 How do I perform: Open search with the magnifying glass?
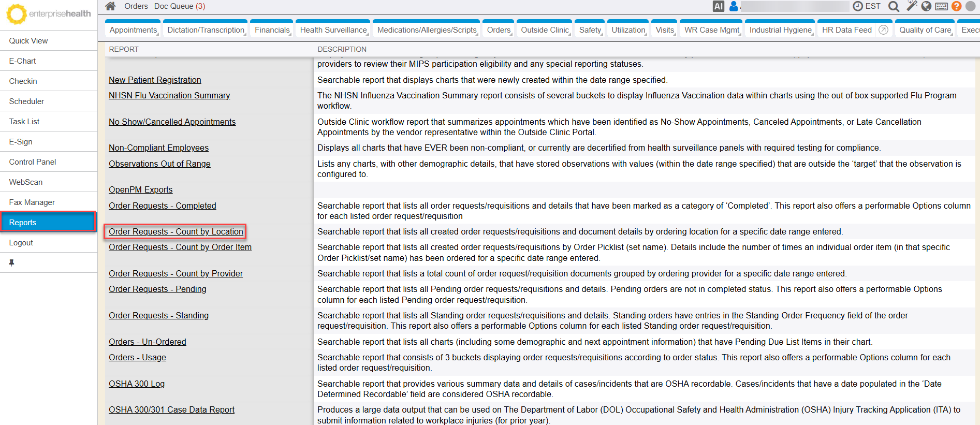[894, 6]
